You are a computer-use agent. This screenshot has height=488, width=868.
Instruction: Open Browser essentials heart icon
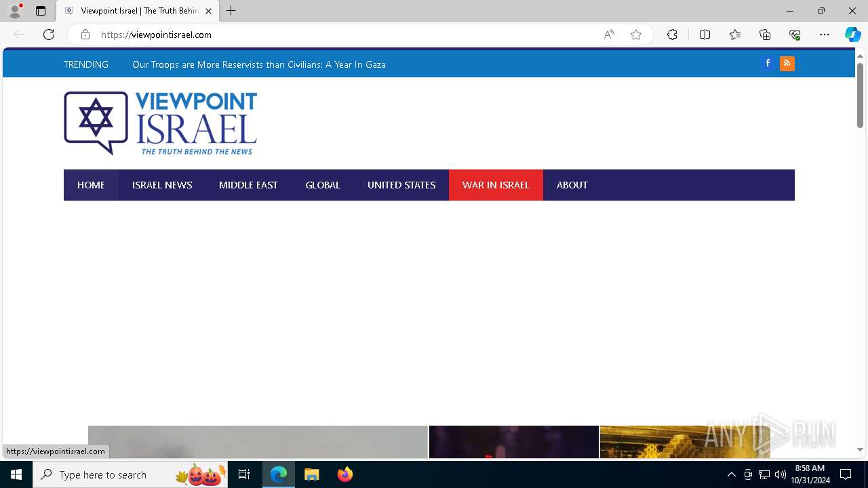pos(795,35)
